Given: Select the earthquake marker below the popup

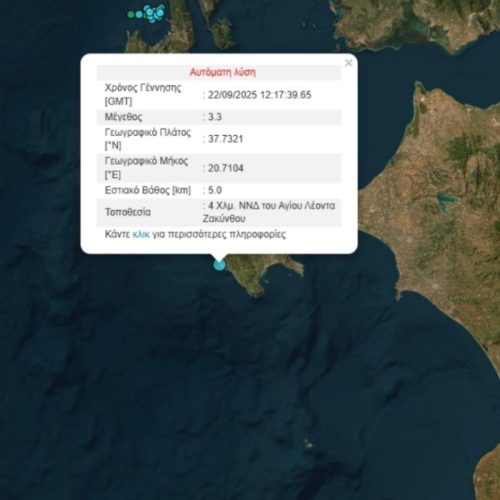Looking at the screenshot, I should (219, 265).
